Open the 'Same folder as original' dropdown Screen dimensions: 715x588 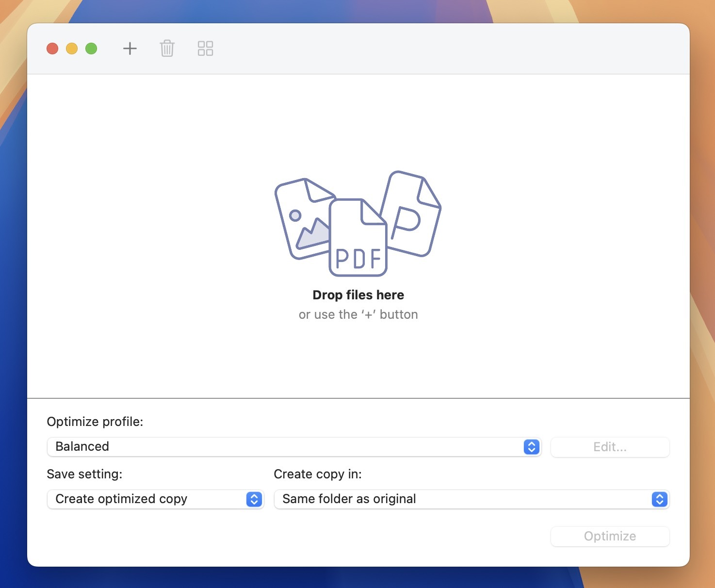437,499
